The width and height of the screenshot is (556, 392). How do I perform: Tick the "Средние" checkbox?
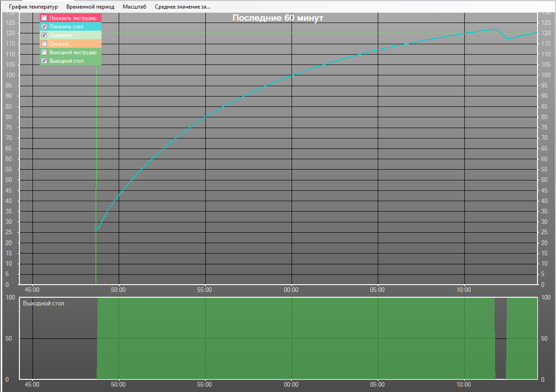44,44
